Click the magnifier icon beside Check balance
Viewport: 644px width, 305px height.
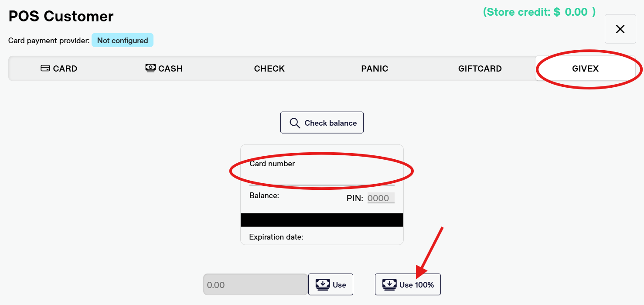[295, 123]
